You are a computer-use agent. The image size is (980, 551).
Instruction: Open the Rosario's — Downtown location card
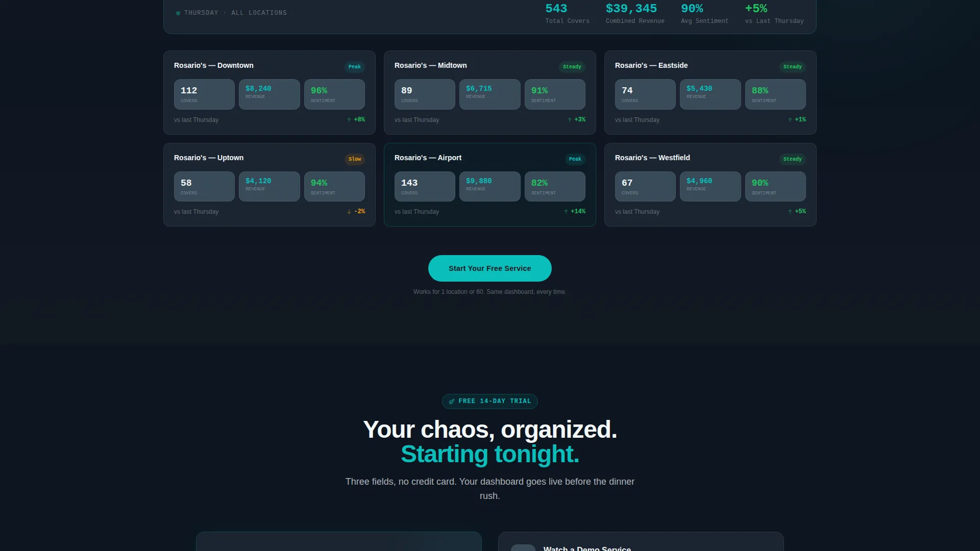[269, 92]
